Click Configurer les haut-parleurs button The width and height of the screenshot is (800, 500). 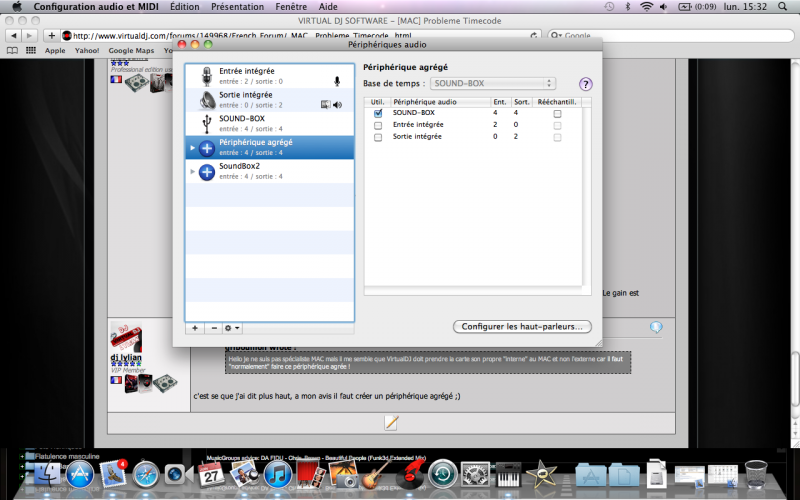[522, 327]
